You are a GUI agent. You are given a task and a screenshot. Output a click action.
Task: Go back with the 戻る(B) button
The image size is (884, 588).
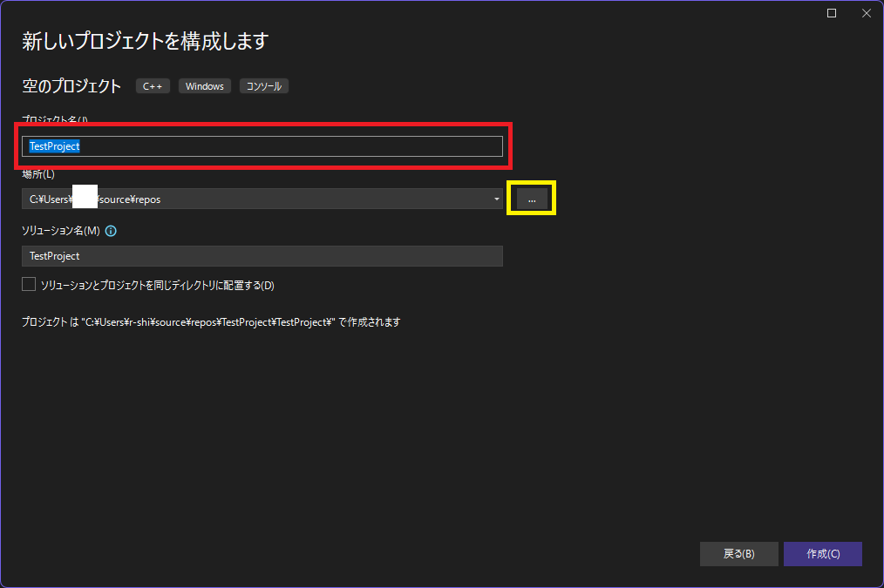click(738, 554)
